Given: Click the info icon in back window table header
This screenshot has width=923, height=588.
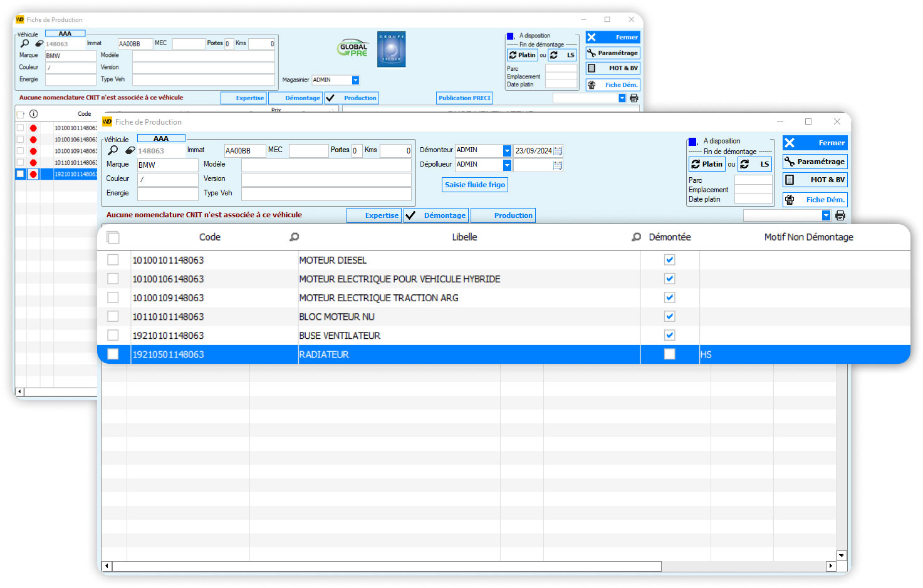Looking at the screenshot, I should [x=33, y=114].
